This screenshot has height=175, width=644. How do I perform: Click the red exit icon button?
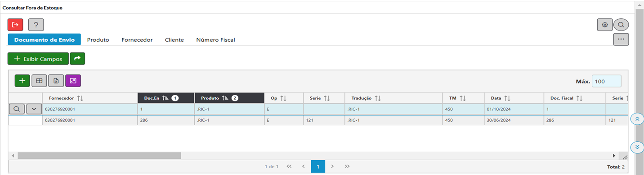pyautogui.click(x=15, y=25)
